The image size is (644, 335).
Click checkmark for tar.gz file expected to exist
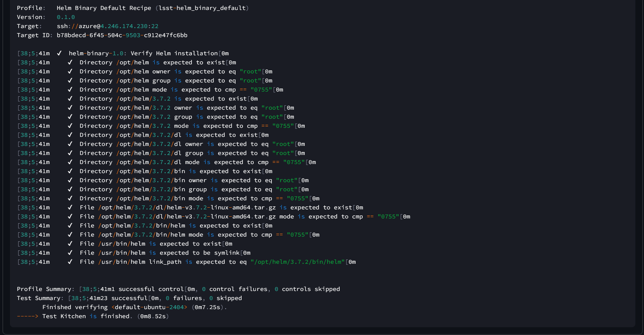70,208
